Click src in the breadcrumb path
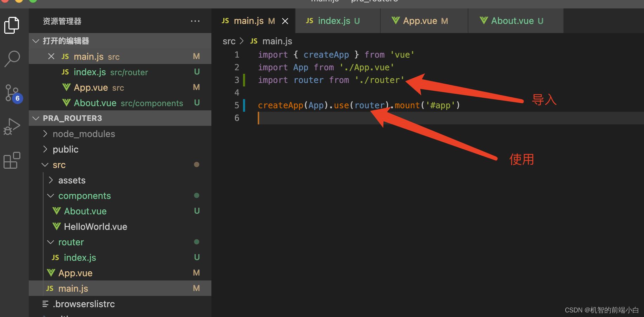 229,41
